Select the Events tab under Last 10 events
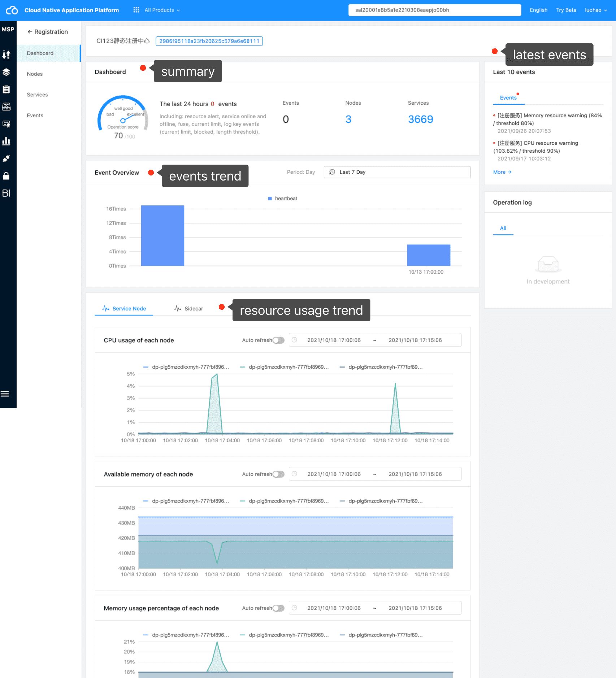The width and height of the screenshot is (616, 678). [x=508, y=98]
